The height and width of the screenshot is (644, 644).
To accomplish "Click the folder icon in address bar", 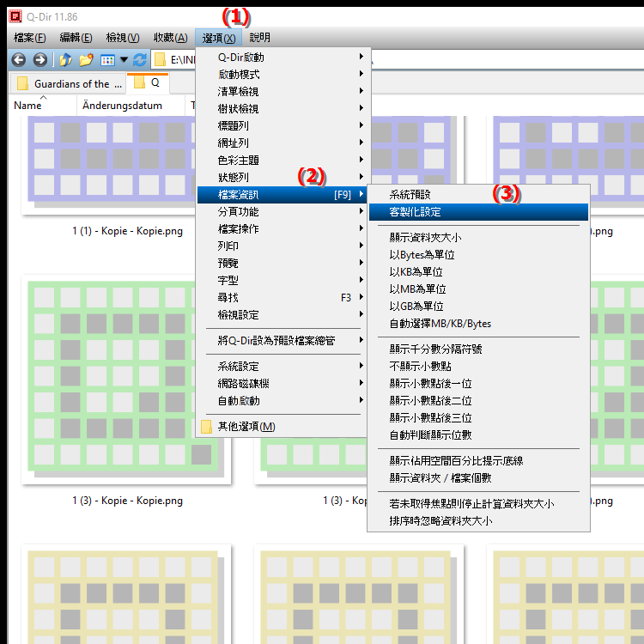I will pos(160,60).
